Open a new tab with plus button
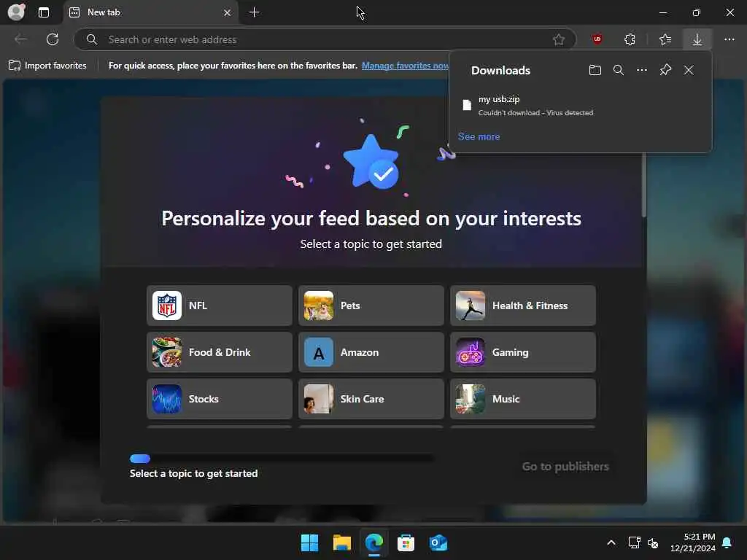The image size is (747, 560). tap(255, 12)
